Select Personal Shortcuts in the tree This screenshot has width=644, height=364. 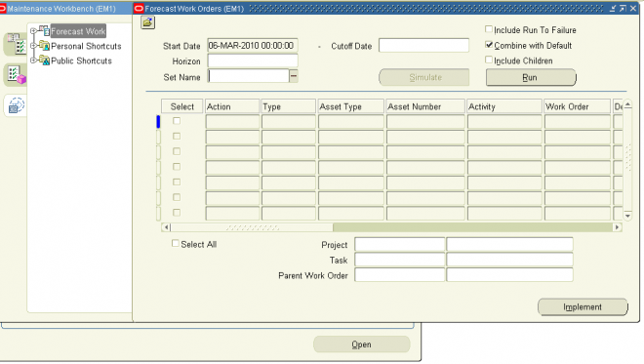pyautogui.click(x=86, y=46)
